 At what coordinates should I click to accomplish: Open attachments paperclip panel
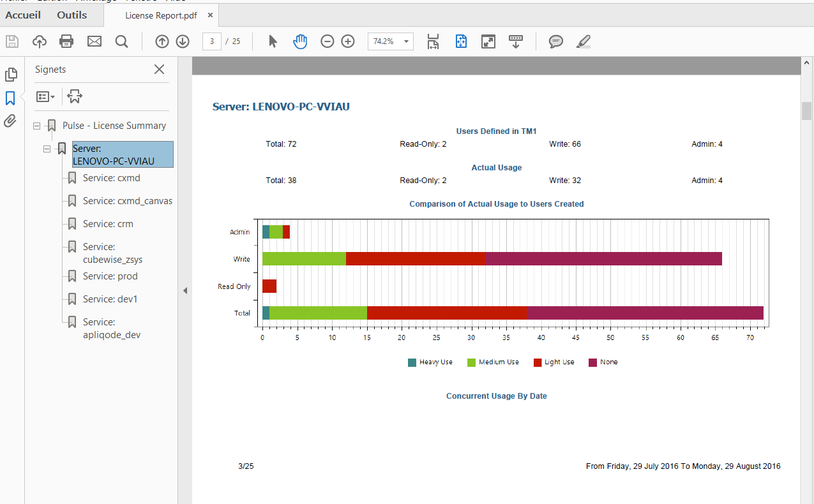point(10,121)
